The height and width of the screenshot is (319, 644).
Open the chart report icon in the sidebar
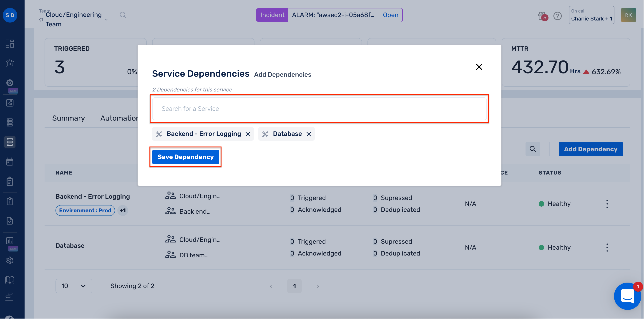[10, 103]
